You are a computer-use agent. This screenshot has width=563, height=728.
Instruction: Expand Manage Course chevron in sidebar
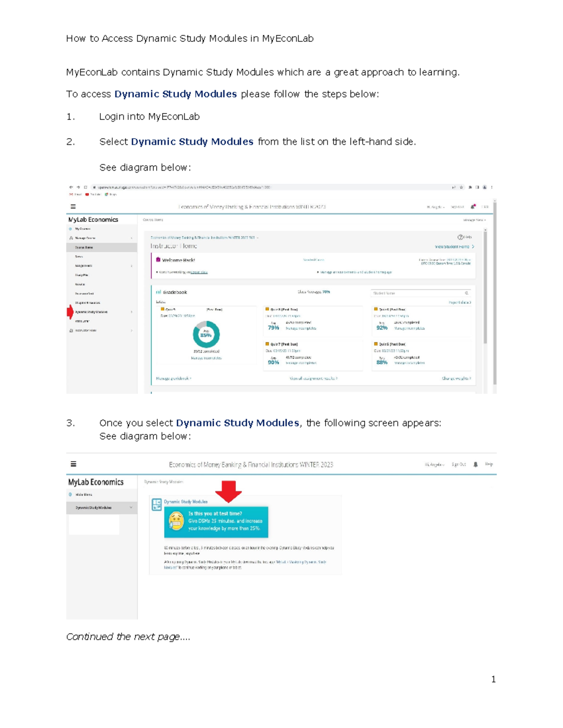pos(131,238)
